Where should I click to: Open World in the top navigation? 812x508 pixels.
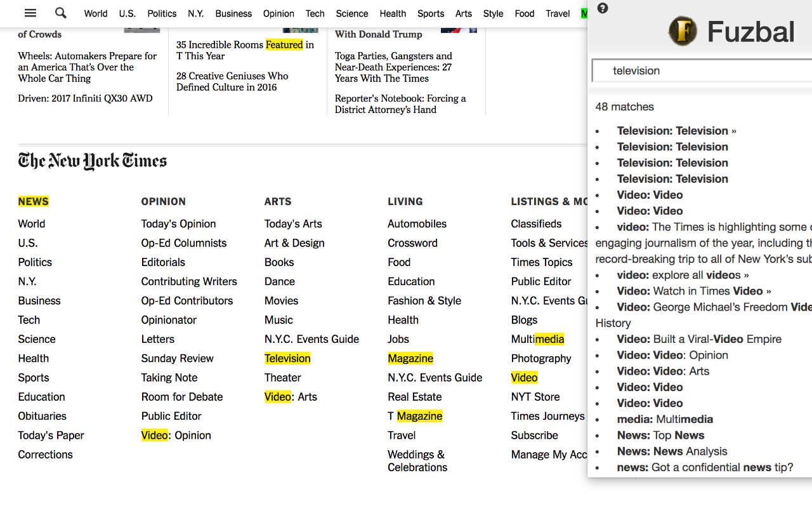pyautogui.click(x=96, y=13)
